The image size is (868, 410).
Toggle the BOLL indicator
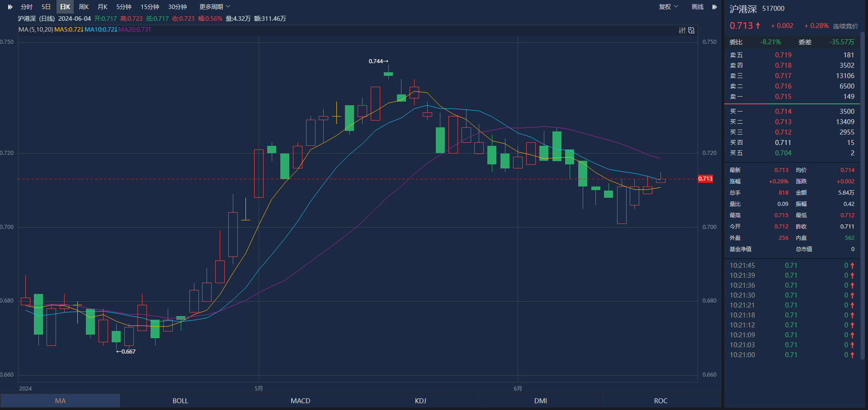(x=180, y=401)
